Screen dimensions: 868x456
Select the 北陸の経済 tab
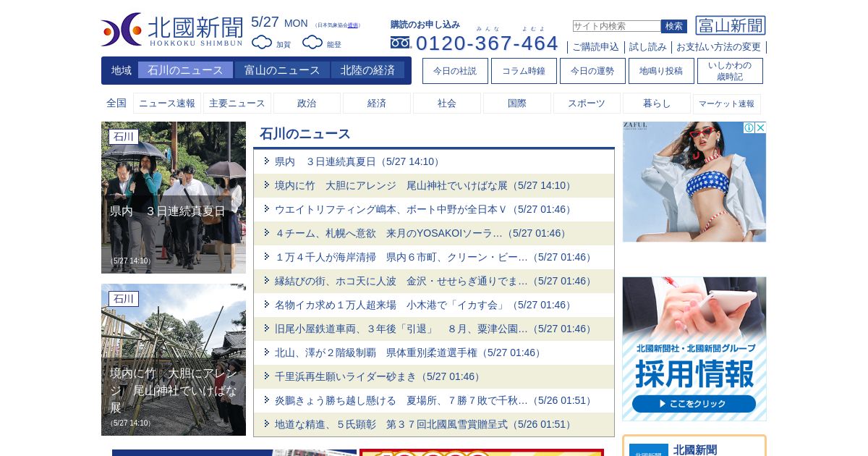click(x=368, y=70)
